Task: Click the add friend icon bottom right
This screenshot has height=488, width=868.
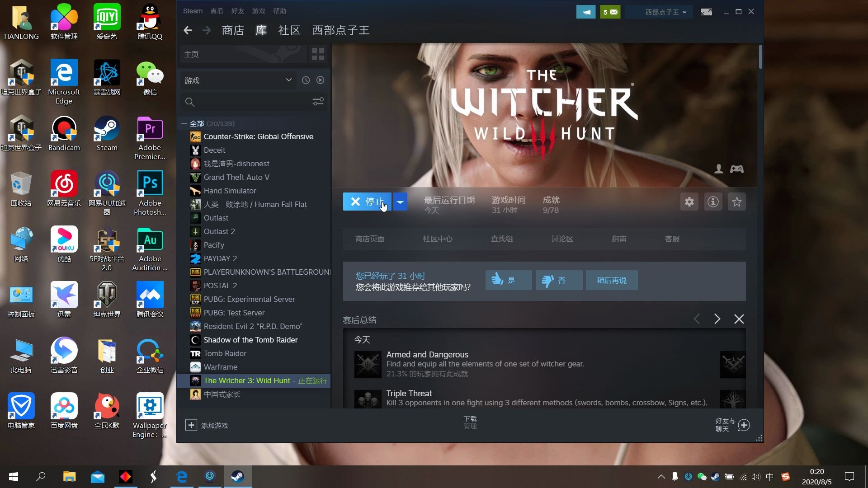Action: tap(744, 425)
